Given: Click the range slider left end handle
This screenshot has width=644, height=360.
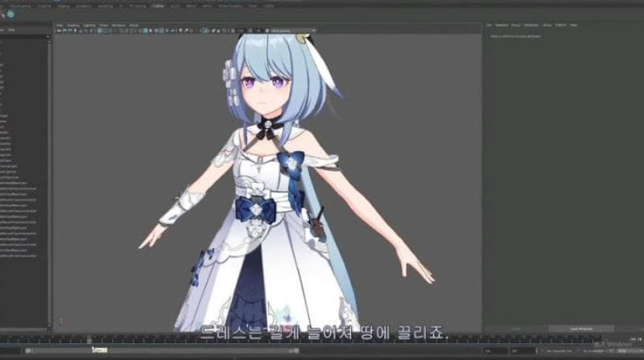Looking at the screenshot, I should pos(28,350).
